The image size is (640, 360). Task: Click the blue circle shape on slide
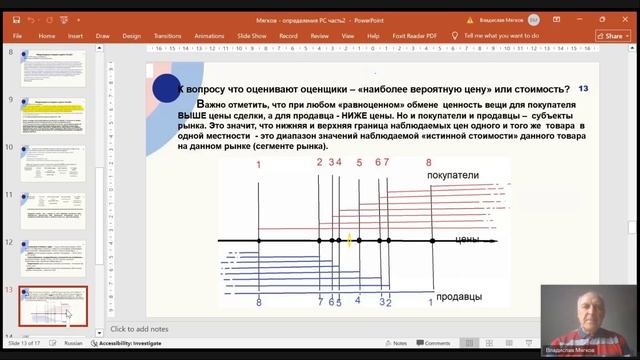point(167,88)
